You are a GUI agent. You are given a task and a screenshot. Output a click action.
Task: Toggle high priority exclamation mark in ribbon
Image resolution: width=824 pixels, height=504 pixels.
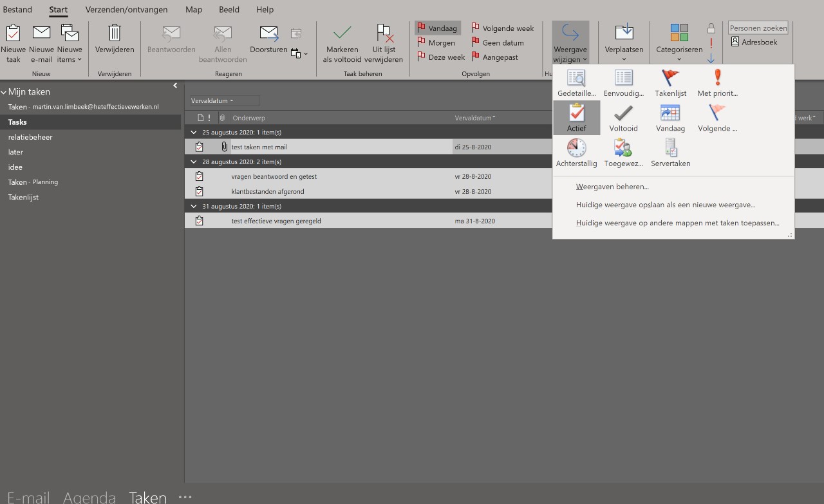[x=711, y=43]
